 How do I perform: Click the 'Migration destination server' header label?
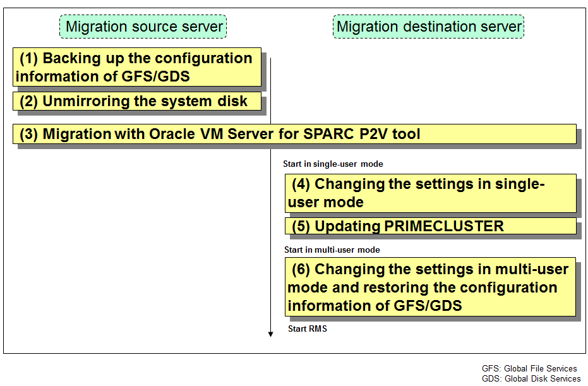tap(428, 27)
